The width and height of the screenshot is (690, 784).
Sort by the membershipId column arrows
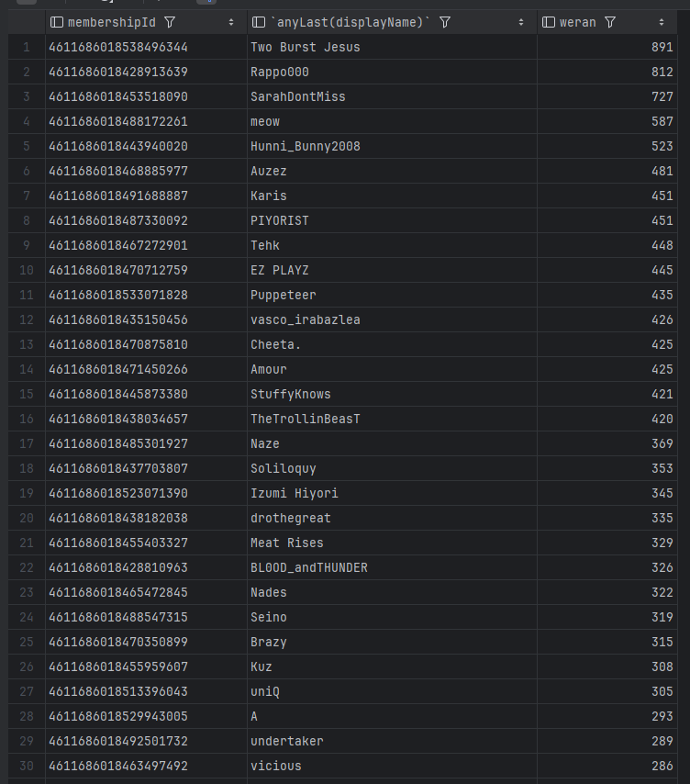(231, 22)
